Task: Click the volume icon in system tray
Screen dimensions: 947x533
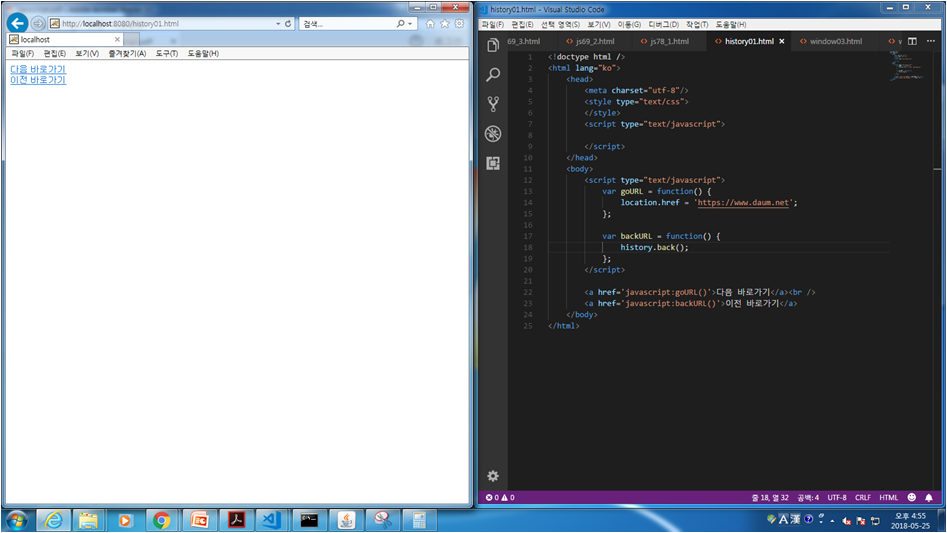Action: click(x=847, y=521)
